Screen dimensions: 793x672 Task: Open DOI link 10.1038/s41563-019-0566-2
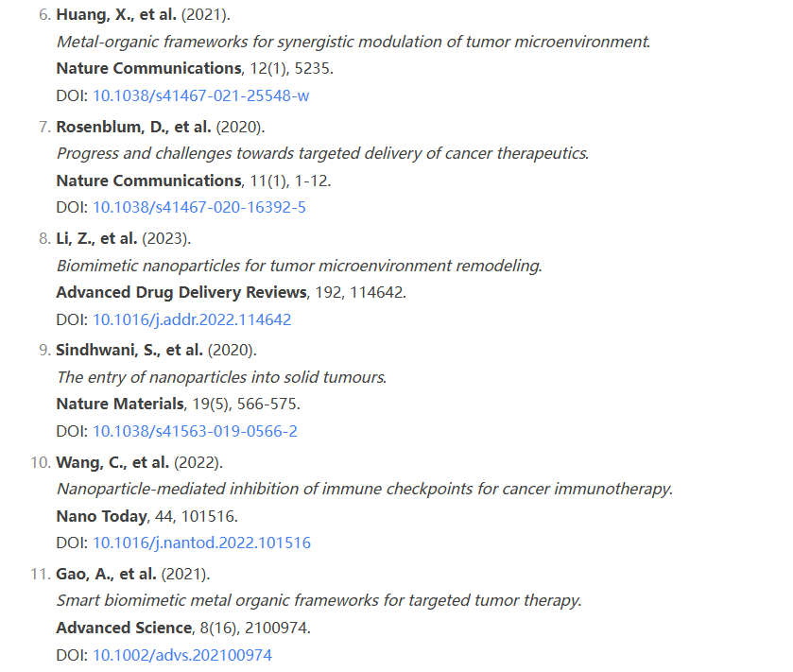click(x=195, y=431)
